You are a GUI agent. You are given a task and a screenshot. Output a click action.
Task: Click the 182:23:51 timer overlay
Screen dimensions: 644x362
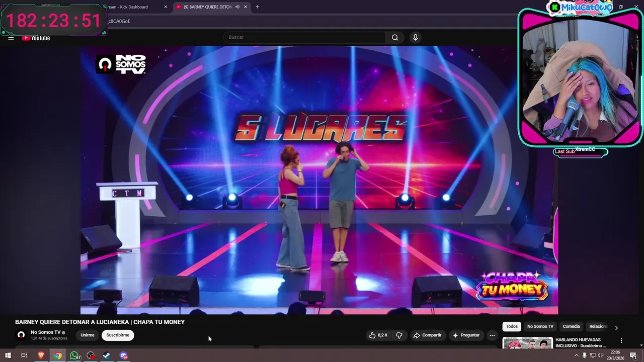click(x=53, y=20)
